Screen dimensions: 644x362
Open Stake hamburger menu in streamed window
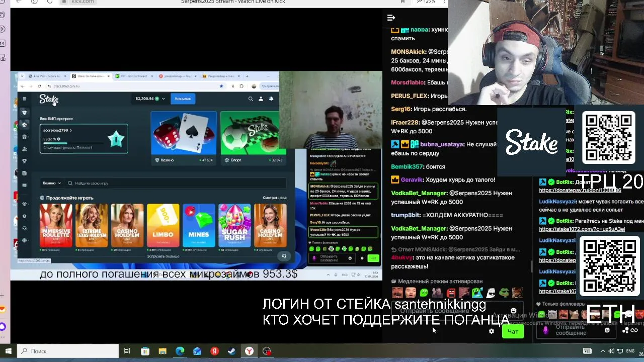[x=24, y=99]
